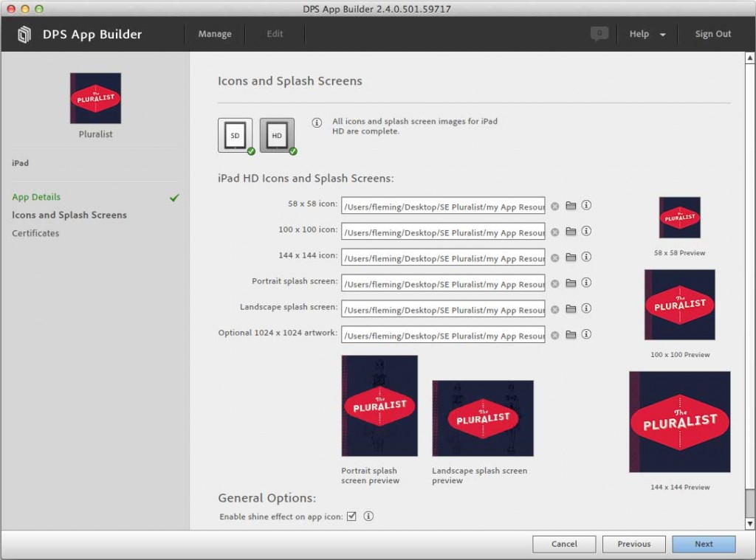
Task: Show info for 58 x 58 icon
Action: click(586, 205)
